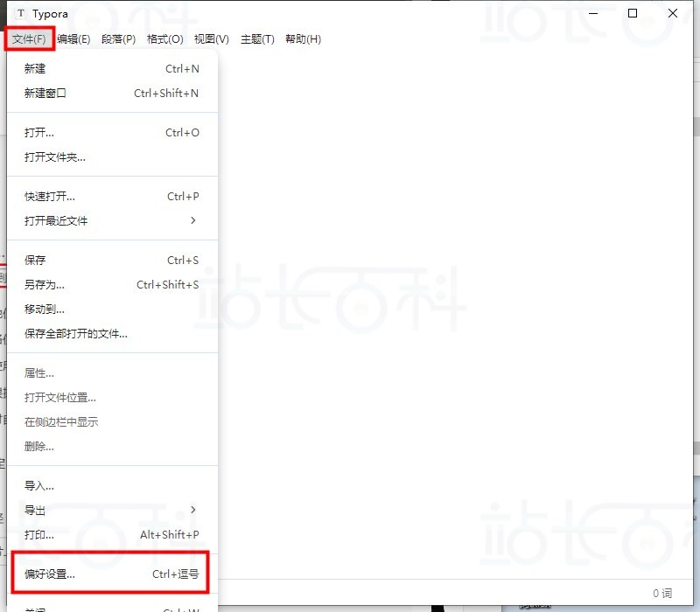Choose 打开文件夹... from File menu
Viewport: 700px width, 612px height.
pyautogui.click(x=112, y=157)
